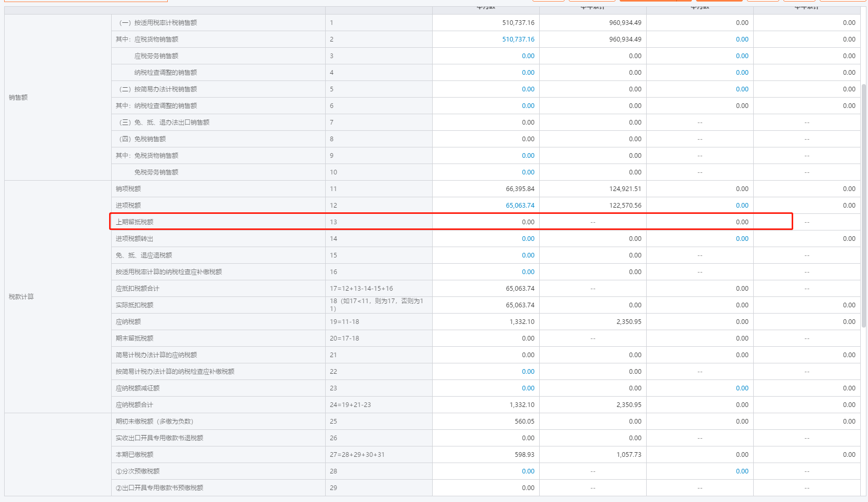This screenshot has height=502, width=868.
Task: Click 进项税额转出 row 14 third-column blue 0.00
Action: [742, 239]
